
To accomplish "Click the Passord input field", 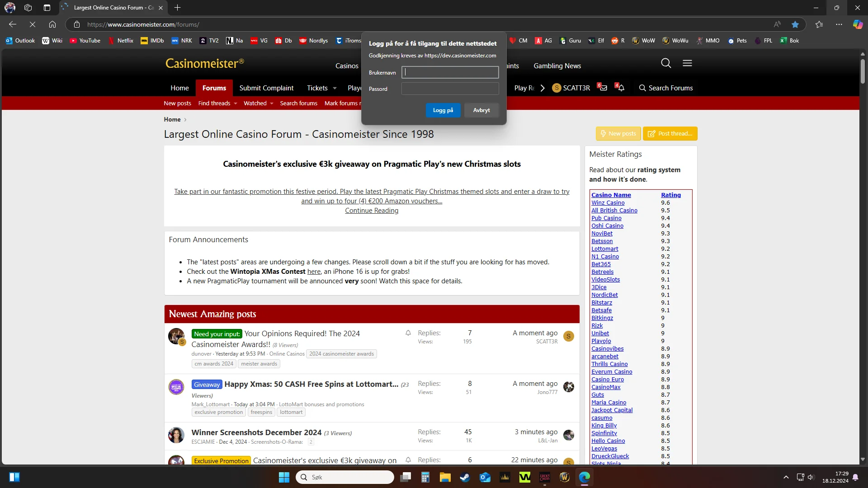I will pos(450,89).
